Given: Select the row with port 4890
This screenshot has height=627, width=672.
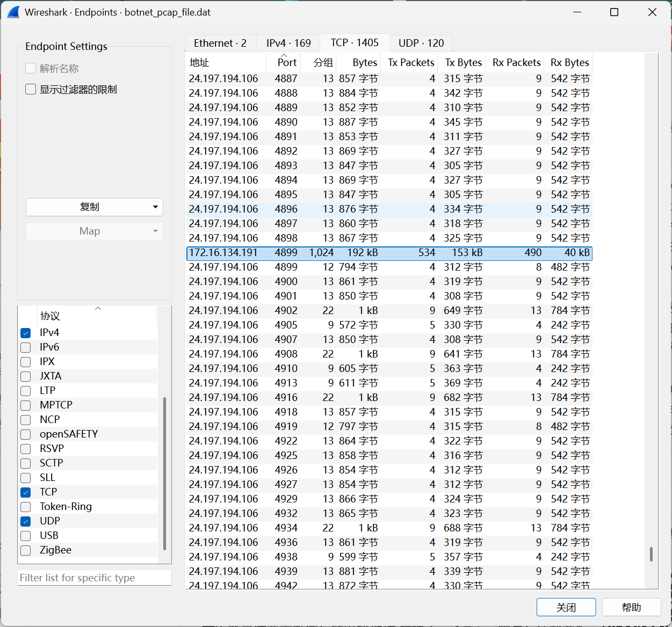Looking at the screenshot, I should [x=389, y=122].
